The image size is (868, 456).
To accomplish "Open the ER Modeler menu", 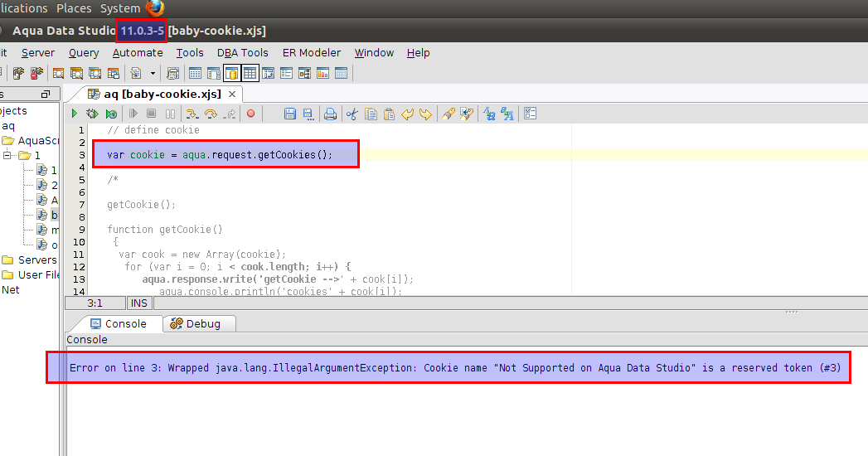I will point(312,52).
